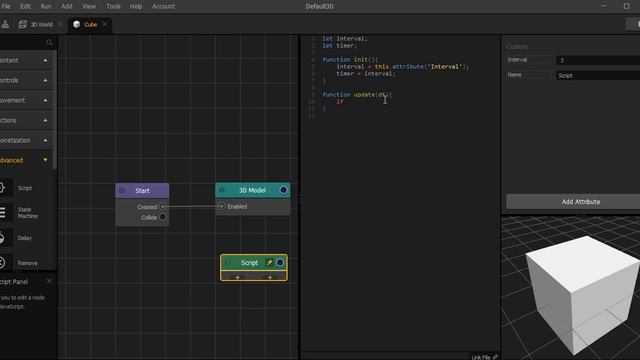The width and height of the screenshot is (640, 360).
Task: Minimize the application window
Action: (604, 6)
